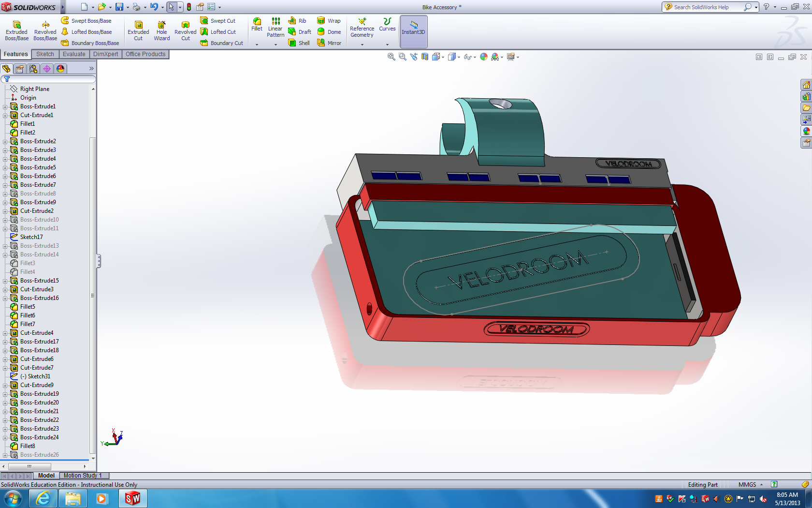Screen dimensions: 812x508
Task: Click the Previous View icon
Action: point(414,57)
